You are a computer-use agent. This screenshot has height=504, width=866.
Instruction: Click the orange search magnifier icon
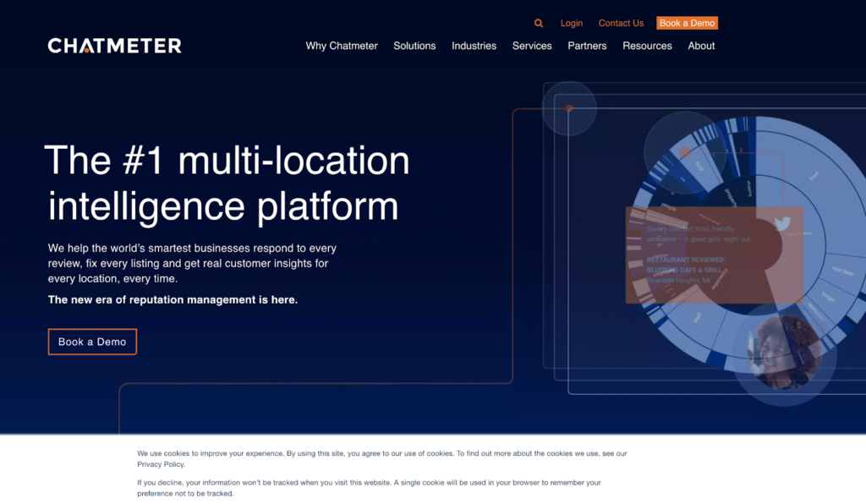click(539, 24)
